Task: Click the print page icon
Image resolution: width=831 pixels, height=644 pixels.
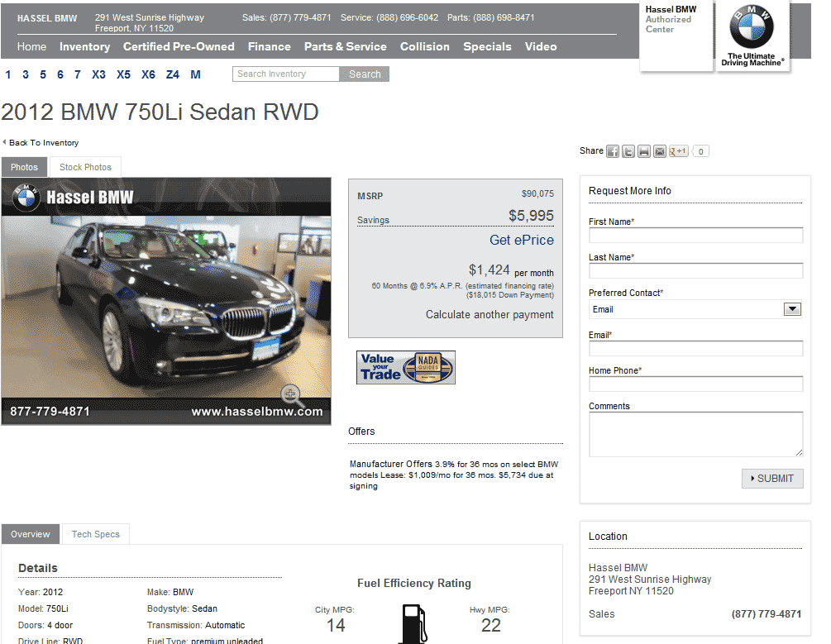Action: tap(644, 151)
